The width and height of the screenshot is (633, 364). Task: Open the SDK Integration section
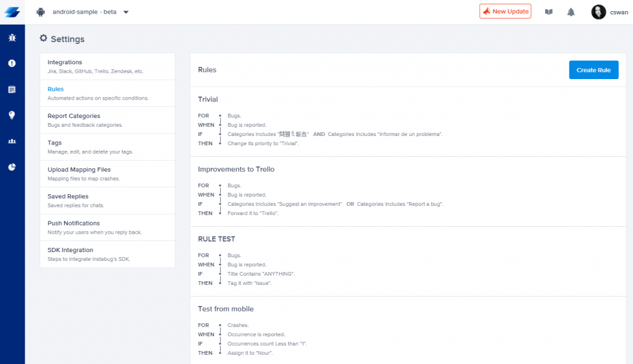[x=108, y=254]
